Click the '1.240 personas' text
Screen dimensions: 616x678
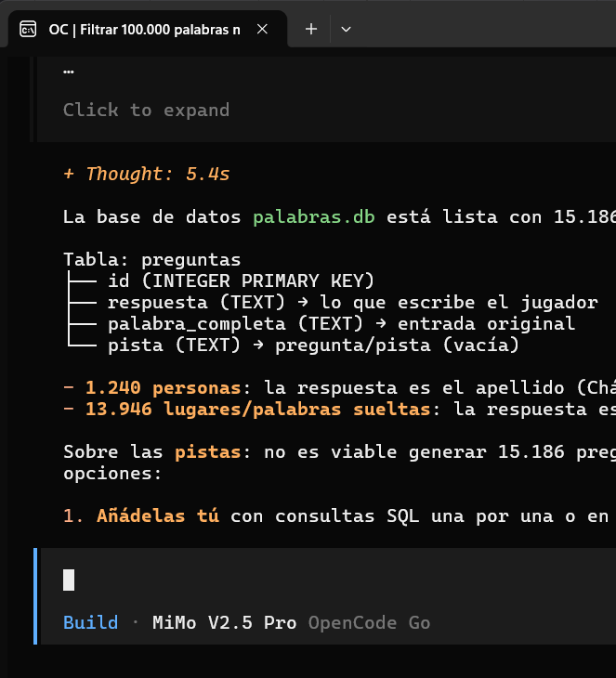tap(163, 387)
